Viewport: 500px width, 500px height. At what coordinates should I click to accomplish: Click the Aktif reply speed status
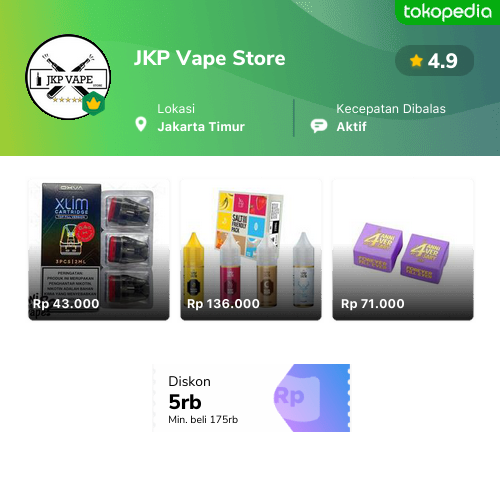click(351, 127)
